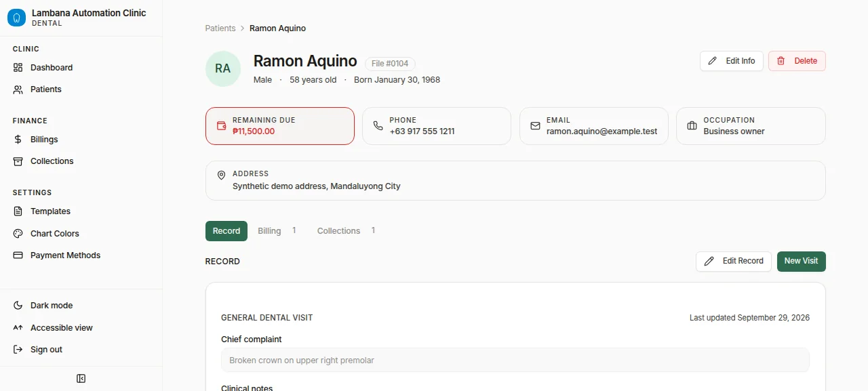Click the Sign out arrow icon

tap(18, 350)
